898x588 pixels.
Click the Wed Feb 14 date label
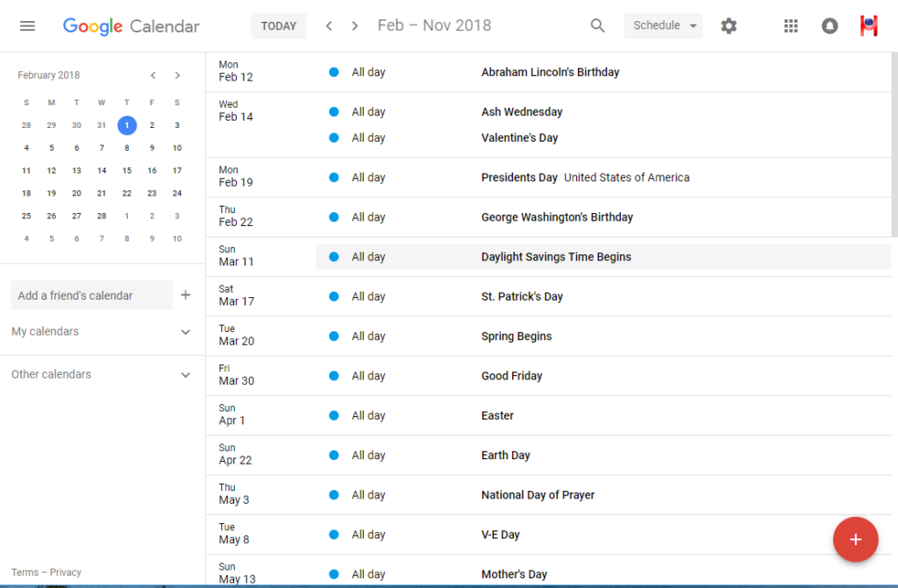click(235, 110)
